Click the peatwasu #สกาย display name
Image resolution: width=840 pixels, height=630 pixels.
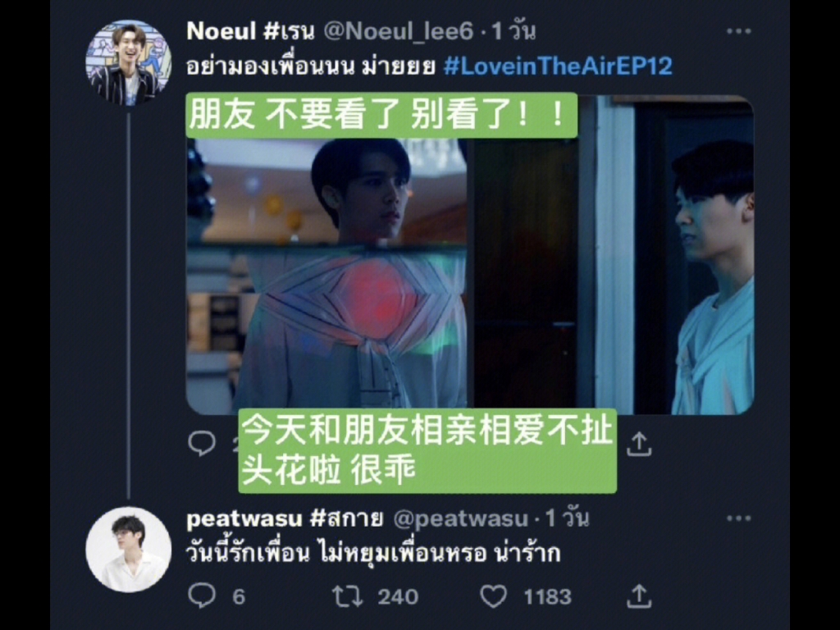(x=285, y=518)
